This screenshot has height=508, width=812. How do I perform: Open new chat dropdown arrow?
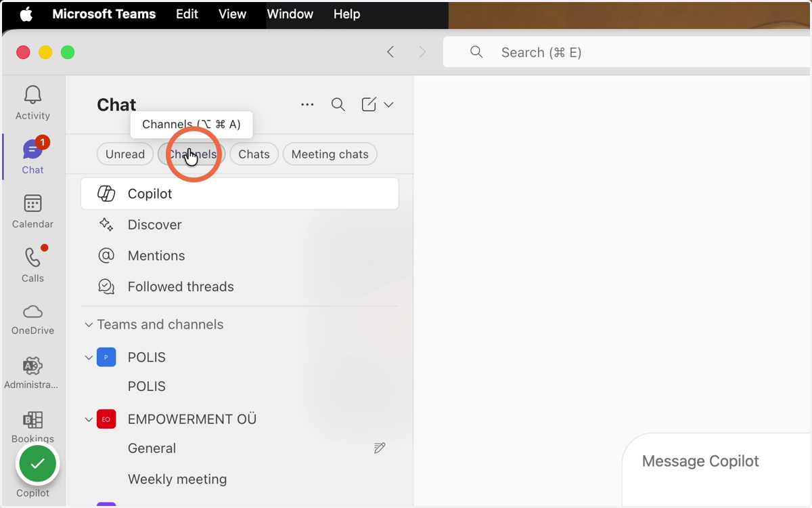pos(388,104)
